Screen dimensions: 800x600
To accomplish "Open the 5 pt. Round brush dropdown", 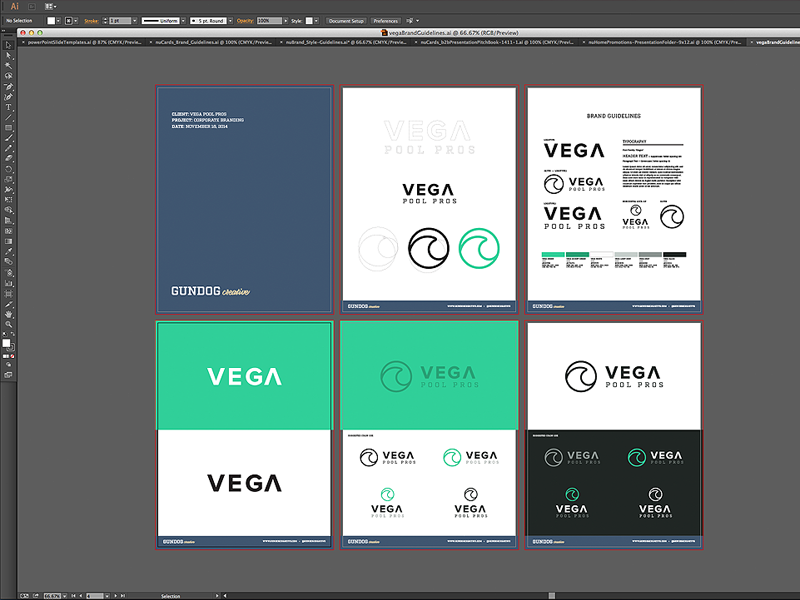I will click(x=230, y=20).
